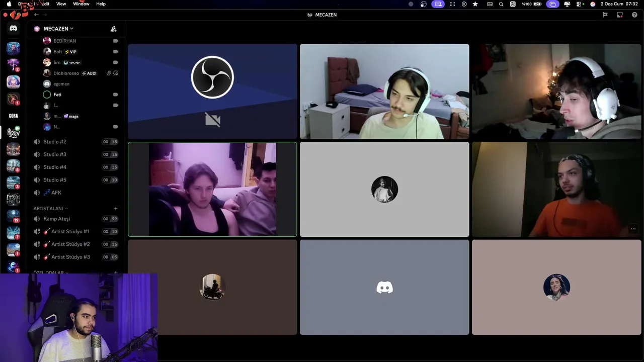Screen dimensions: 644x362
Task: Click the star icon in menu bar
Action: (475, 4)
